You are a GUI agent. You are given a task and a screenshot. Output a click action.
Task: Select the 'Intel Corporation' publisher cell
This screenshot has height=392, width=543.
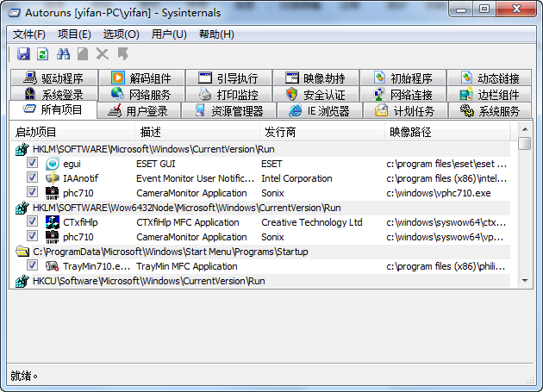coord(296,178)
